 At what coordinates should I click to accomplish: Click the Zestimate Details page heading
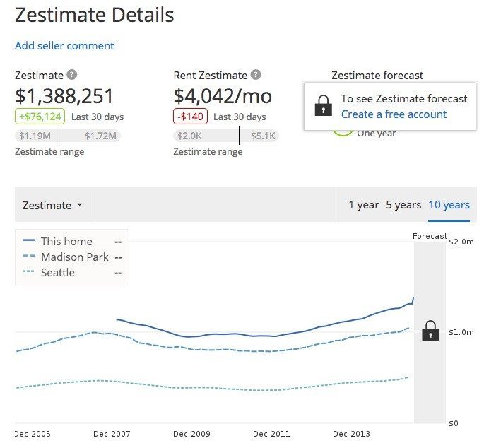click(95, 15)
